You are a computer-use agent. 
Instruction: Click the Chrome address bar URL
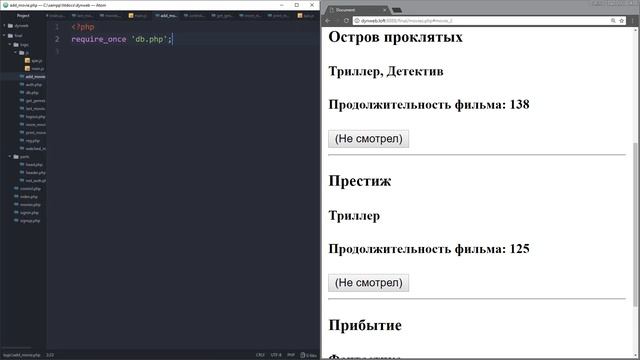coord(406,20)
